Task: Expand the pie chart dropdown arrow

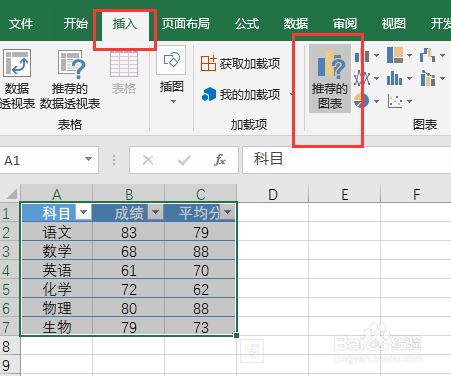Action: pyautogui.click(x=376, y=101)
